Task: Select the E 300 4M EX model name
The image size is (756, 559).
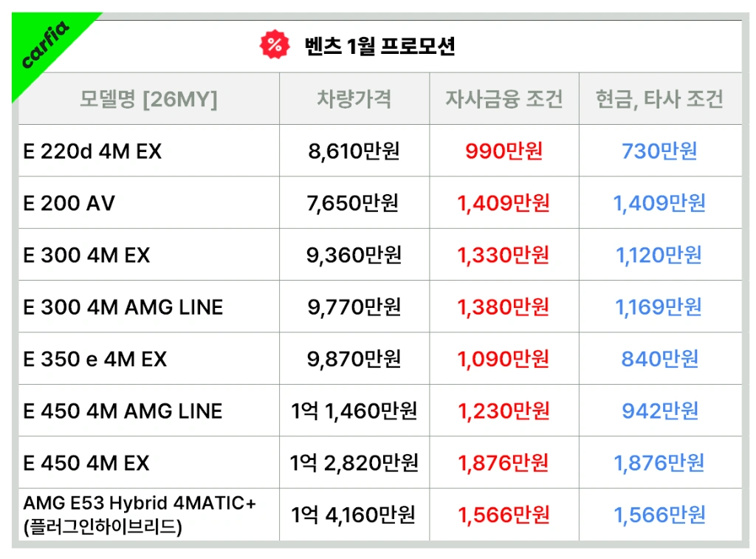Action: click(x=86, y=256)
